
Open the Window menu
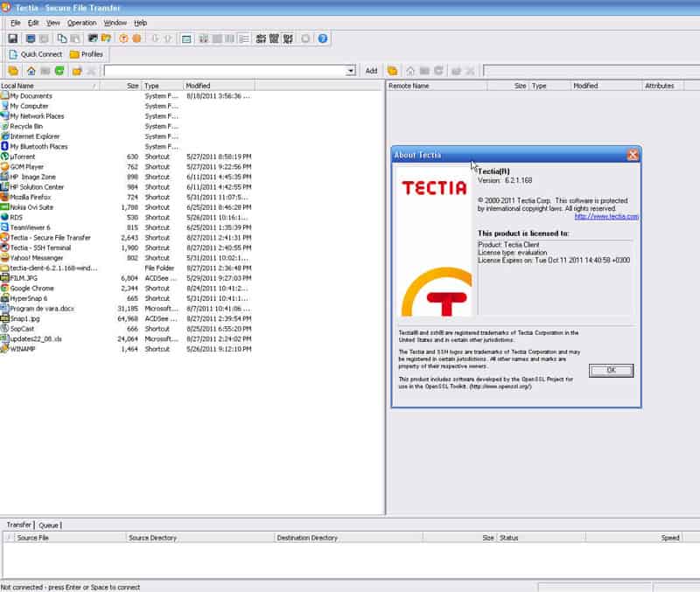pos(115,23)
